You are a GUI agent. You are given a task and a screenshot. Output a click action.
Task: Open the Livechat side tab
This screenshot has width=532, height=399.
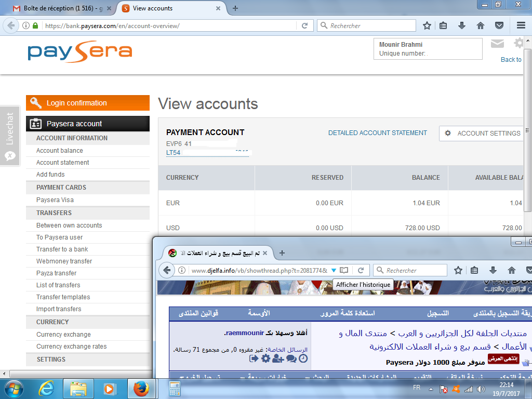[x=9, y=136]
